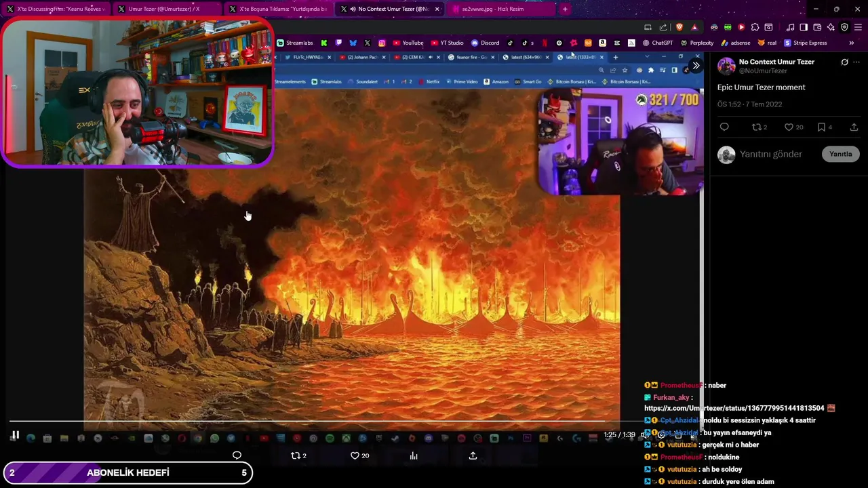
Task: Click the reply bubble below the video
Action: point(237,455)
